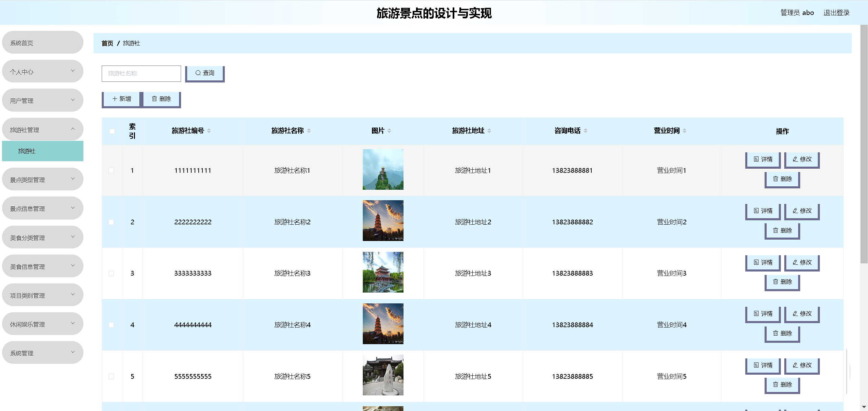Click 删除 delete for row 3
Viewport: 868px width, 411px height.
pyautogui.click(x=782, y=282)
